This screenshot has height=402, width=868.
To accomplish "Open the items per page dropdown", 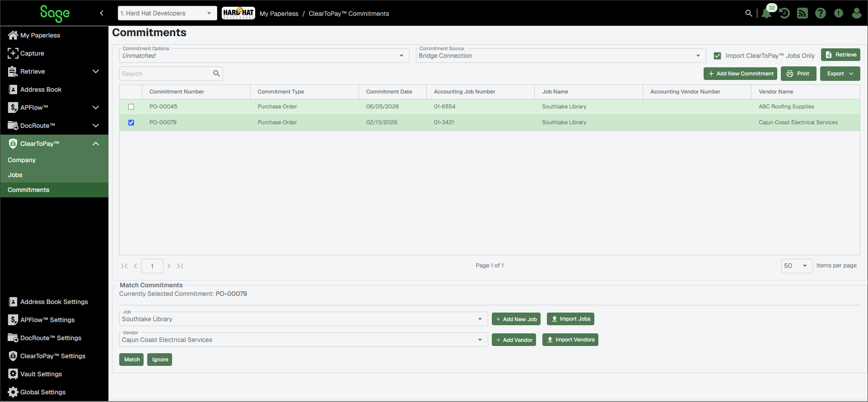I will coord(797,266).
